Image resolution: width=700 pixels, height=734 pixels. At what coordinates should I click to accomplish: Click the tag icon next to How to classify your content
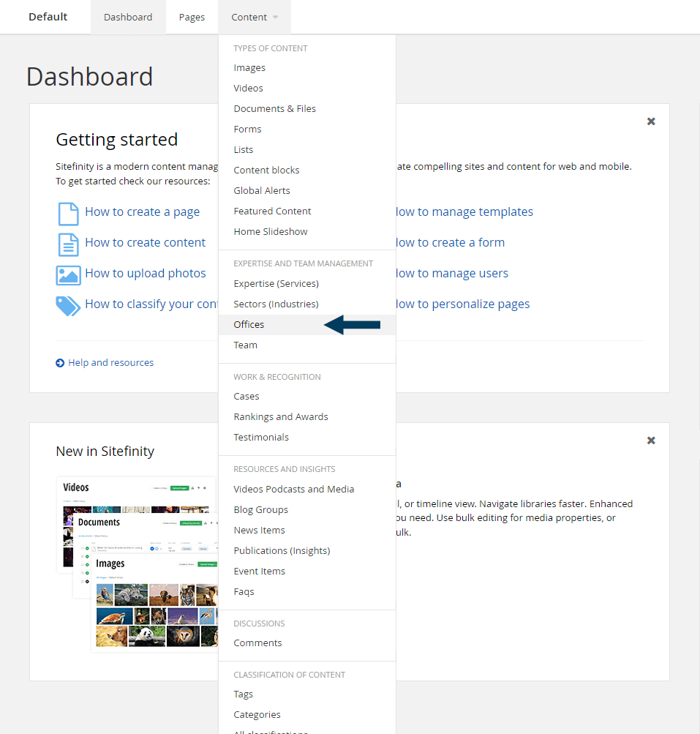click(67, 304)
